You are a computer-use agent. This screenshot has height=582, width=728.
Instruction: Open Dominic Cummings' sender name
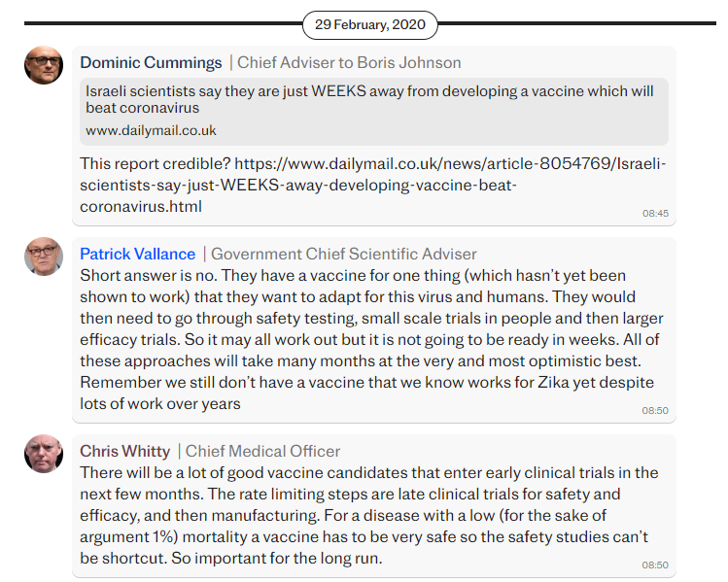151,63
